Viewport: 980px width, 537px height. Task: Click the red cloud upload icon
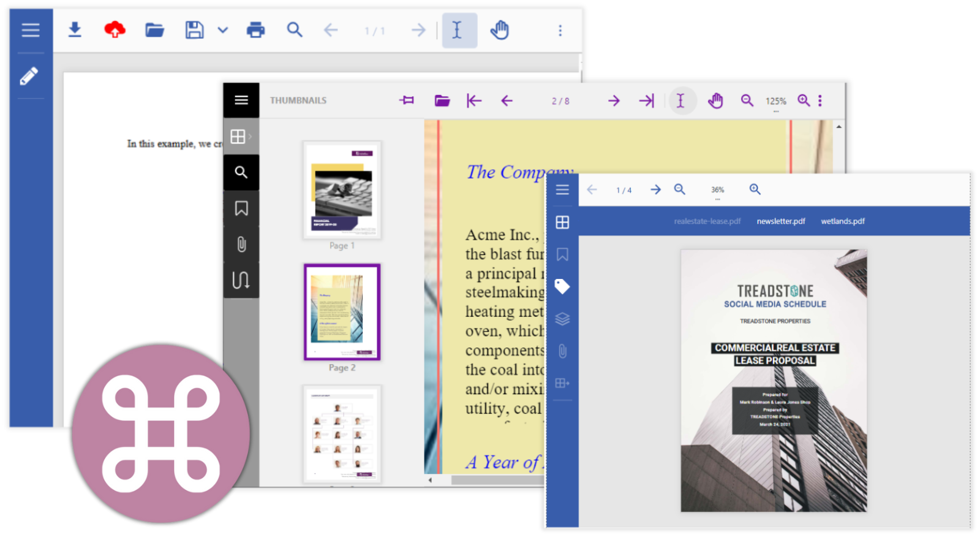point(115,29)
